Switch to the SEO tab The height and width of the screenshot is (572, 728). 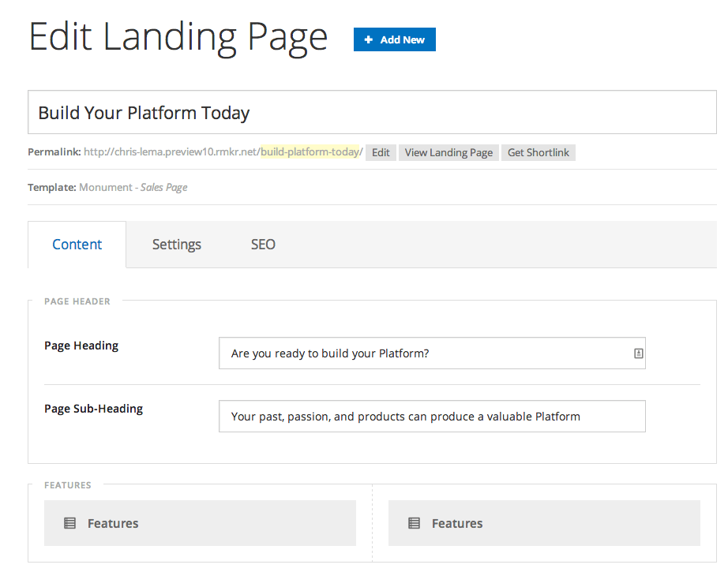pyautogui.click(x=263, y=245)
